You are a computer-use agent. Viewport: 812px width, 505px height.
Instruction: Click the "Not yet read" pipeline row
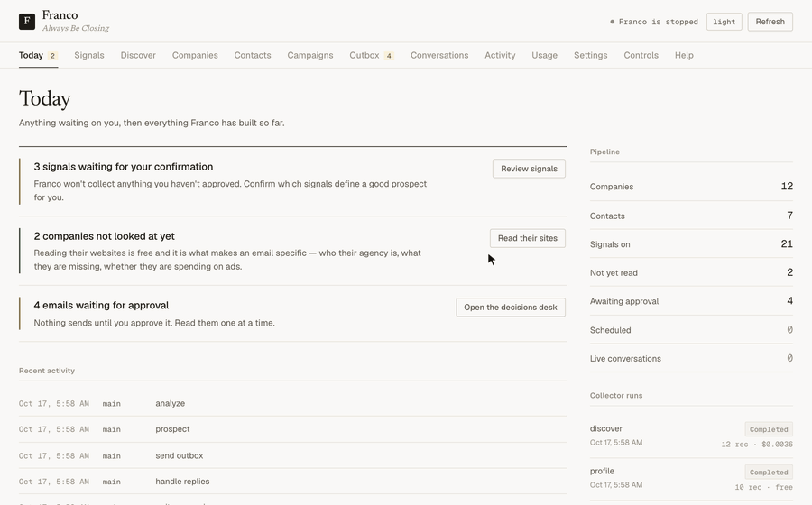click(x=691, y=272)
